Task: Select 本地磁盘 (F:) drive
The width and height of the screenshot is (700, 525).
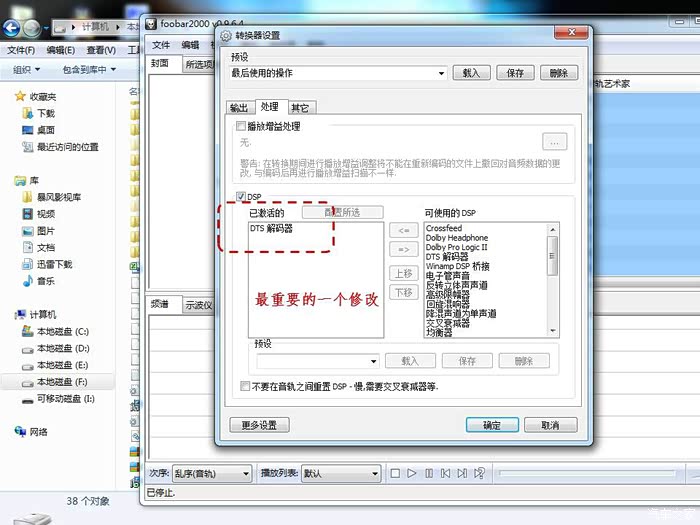Action: click(56, 382)
